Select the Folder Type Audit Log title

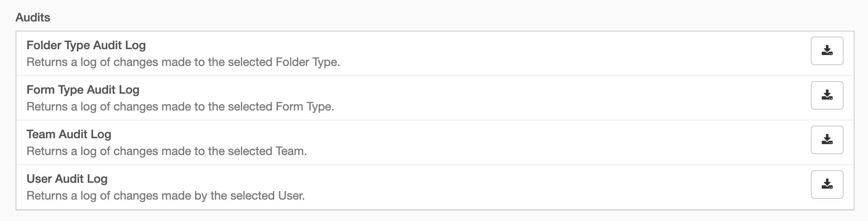[x=86, y=45]
